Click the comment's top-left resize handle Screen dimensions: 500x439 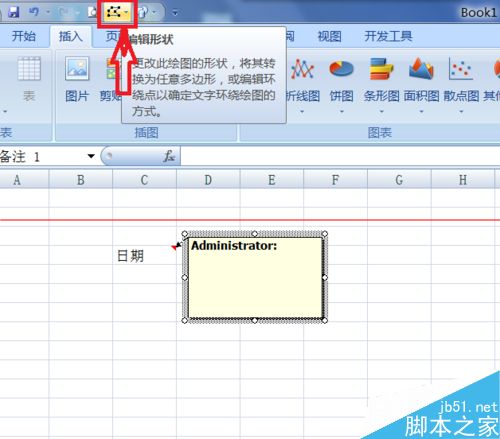click(185, 234)
